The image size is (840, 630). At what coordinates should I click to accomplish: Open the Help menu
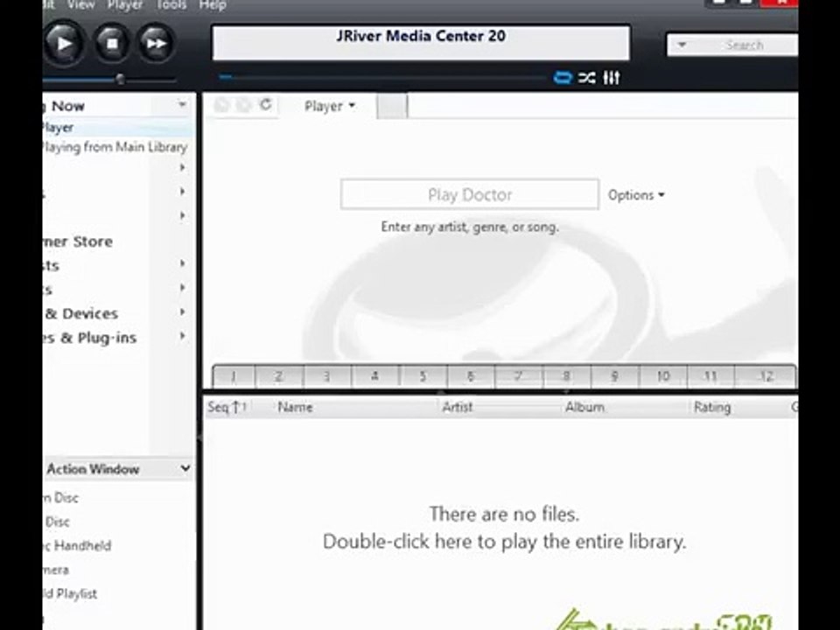coord(213,5)
